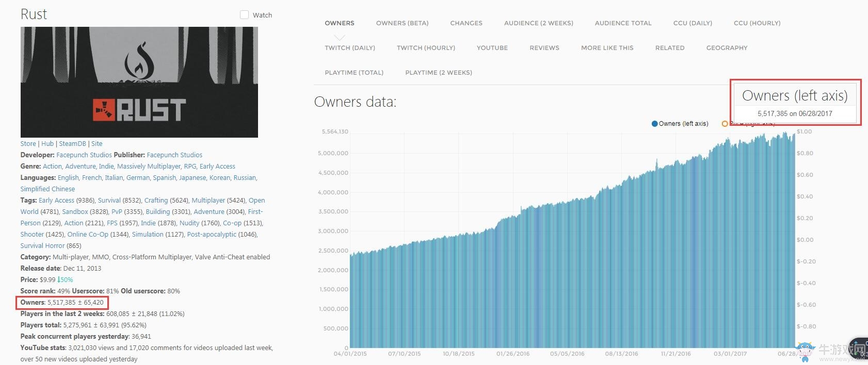Open the Reviews tab
The width and height of the screenshot is (868, 365).
pyautogui.click(x=544, y=48)
